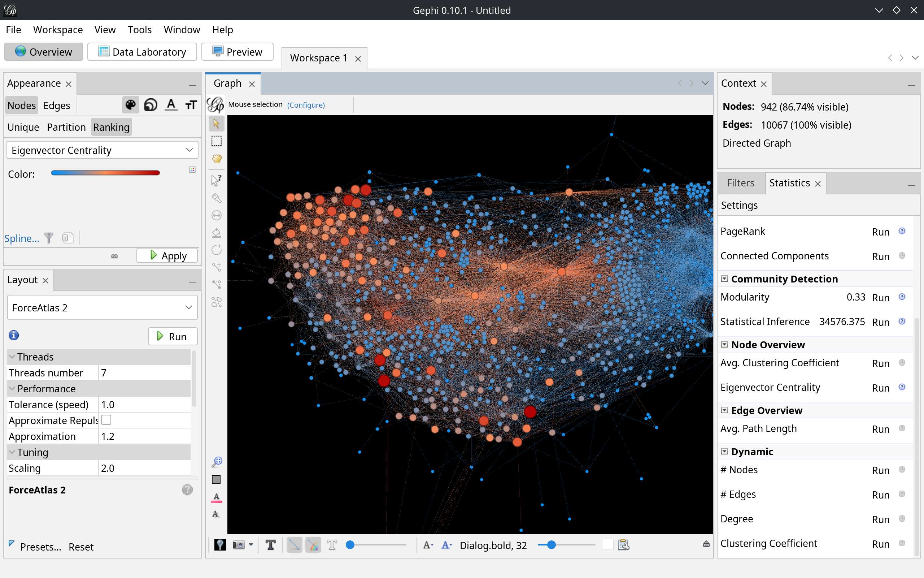Expand bottom settings panel arrow icon
The image size is (924, 578).
click(706, 544)
